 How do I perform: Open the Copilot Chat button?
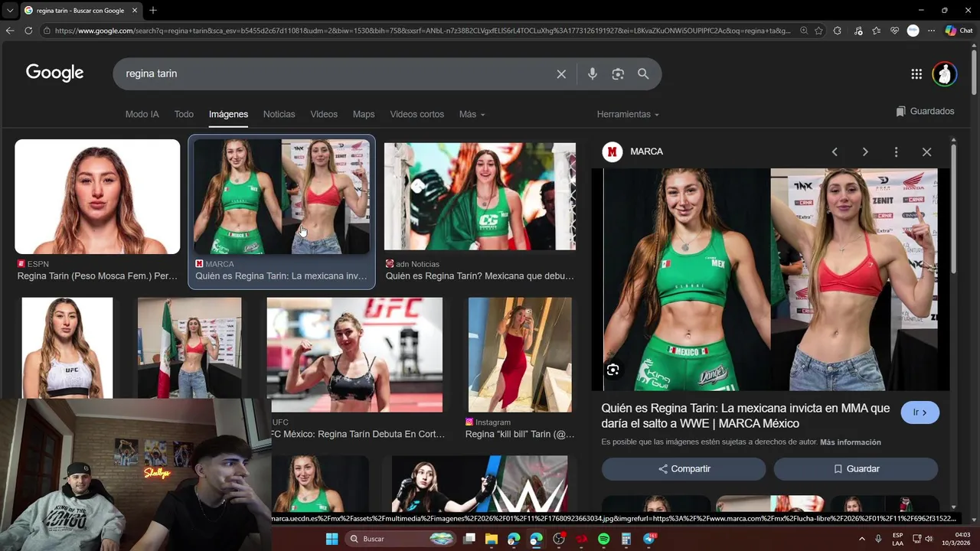click(x=959, y=31)
